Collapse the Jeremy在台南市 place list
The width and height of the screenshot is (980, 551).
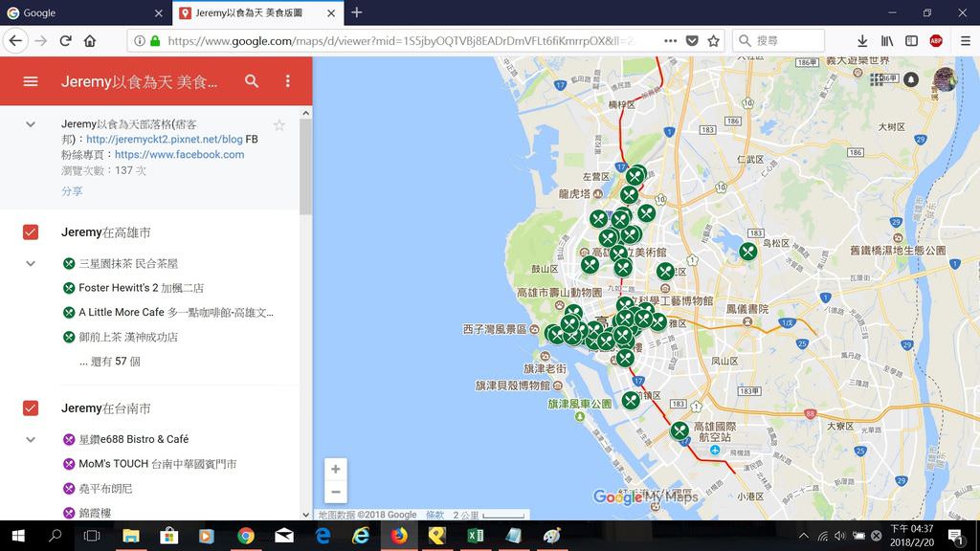(x=31, y=440)
